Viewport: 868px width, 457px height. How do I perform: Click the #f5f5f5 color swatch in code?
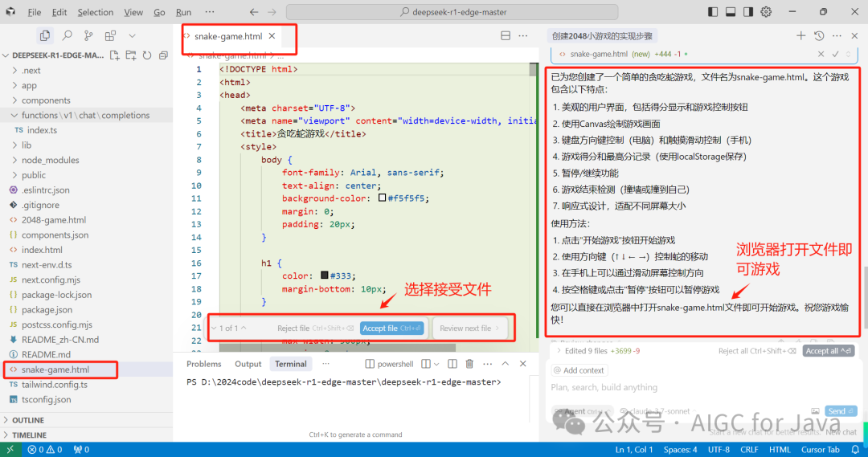click(382, 198)
